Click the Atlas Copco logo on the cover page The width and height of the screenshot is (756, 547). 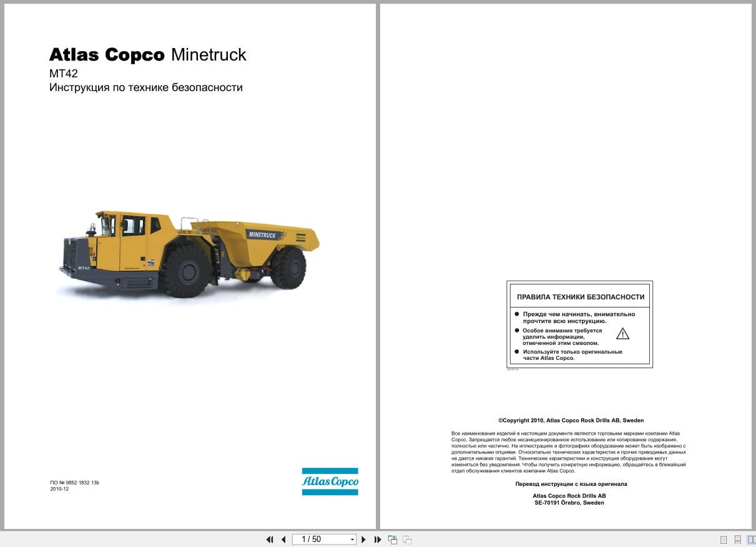[x=330, y=482]
